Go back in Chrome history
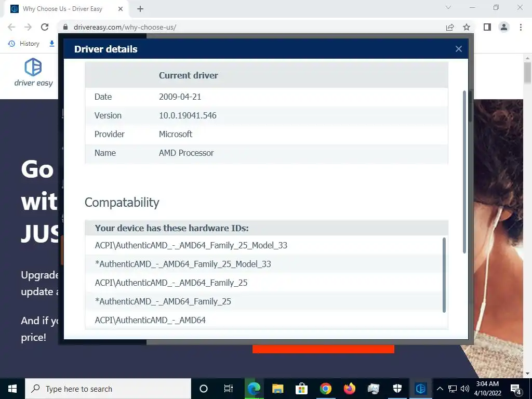Screen dimensions: 532x399 pyautogui.click(x=11, y=27)
